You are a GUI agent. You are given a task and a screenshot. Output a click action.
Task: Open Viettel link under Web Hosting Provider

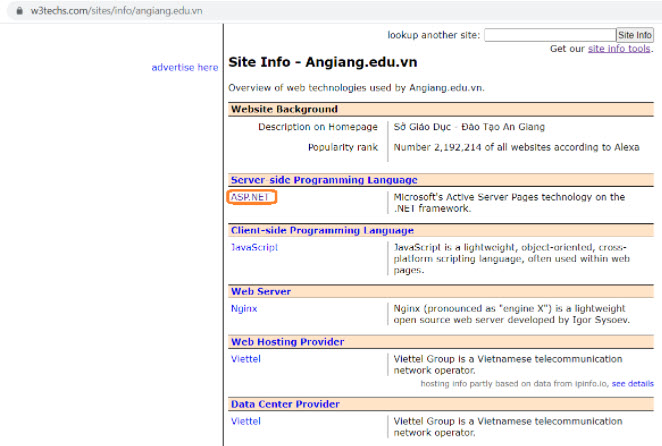(245, 359)
